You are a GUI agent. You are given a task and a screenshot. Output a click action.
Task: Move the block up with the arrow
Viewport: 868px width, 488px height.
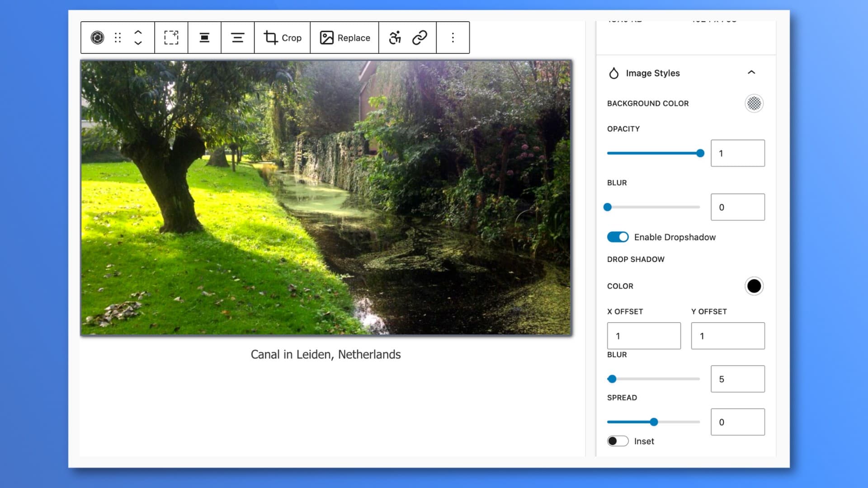click(138, 32)
